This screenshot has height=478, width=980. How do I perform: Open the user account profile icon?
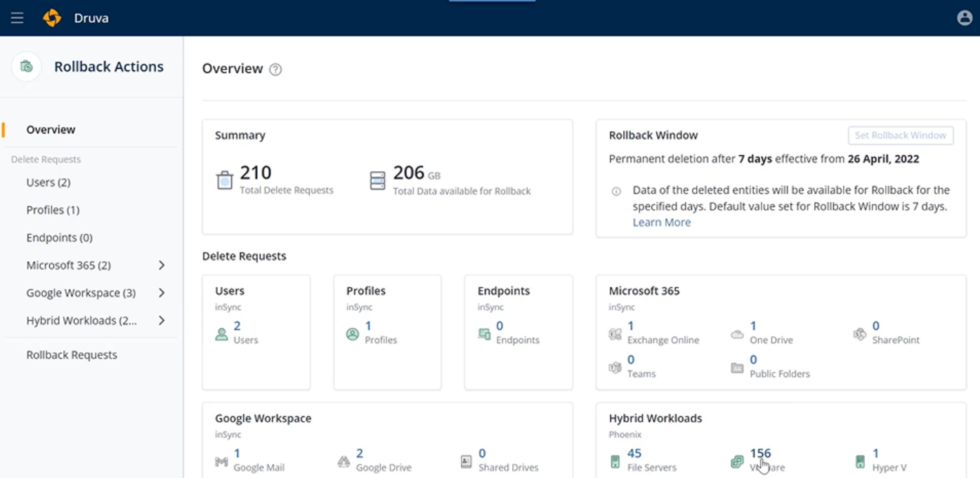click(x=965, y=18)
